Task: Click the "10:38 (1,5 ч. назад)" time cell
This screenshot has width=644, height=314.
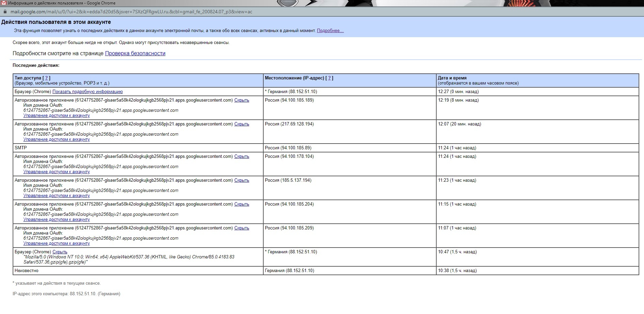Action: 537,271
